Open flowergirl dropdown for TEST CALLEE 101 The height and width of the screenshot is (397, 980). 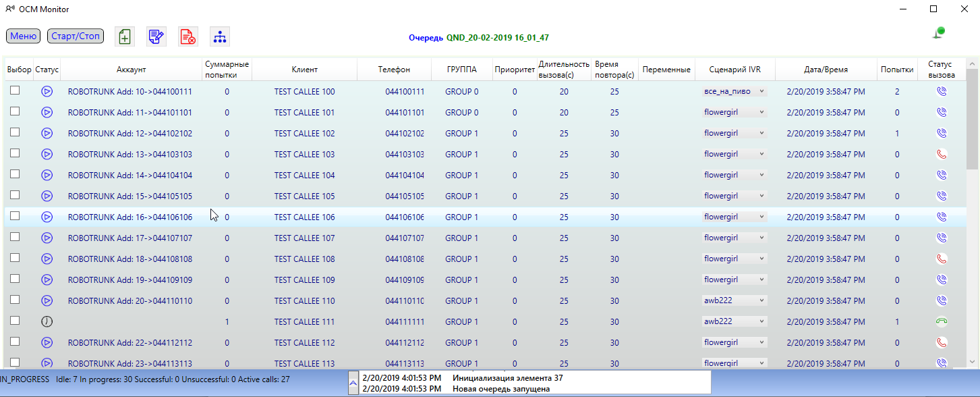(x=761, y=113)
